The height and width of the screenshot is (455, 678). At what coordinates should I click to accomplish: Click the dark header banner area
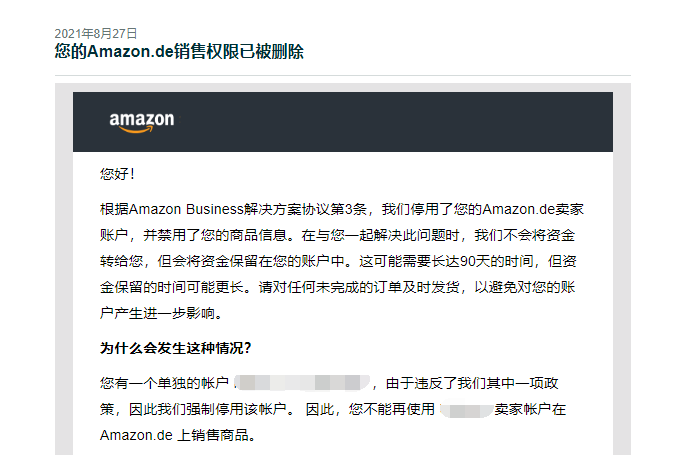pos(343,122)
